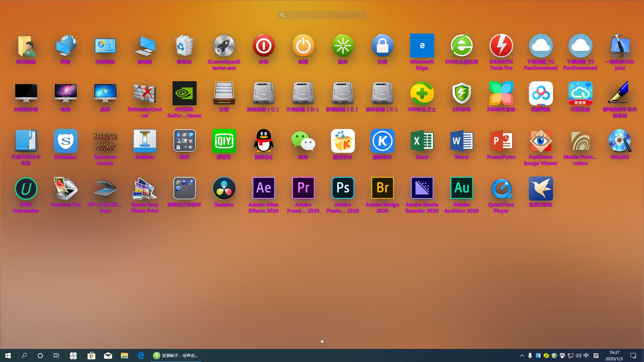The height and width of the screenshot is (362, 644).
Task: Click the red shutdown power button
Action: point(263,46)
